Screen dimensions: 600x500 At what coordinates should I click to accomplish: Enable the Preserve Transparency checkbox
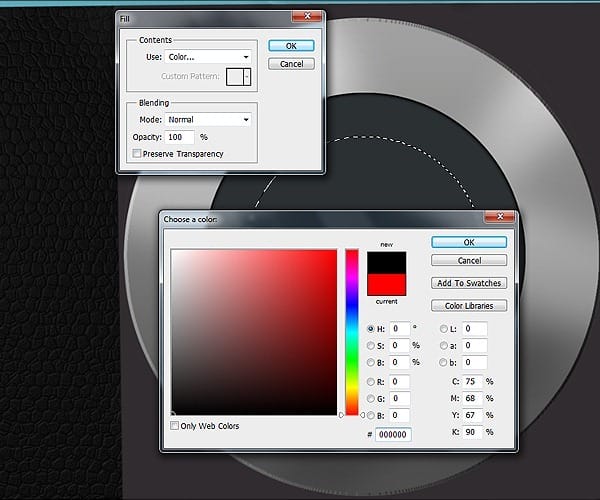137,154
